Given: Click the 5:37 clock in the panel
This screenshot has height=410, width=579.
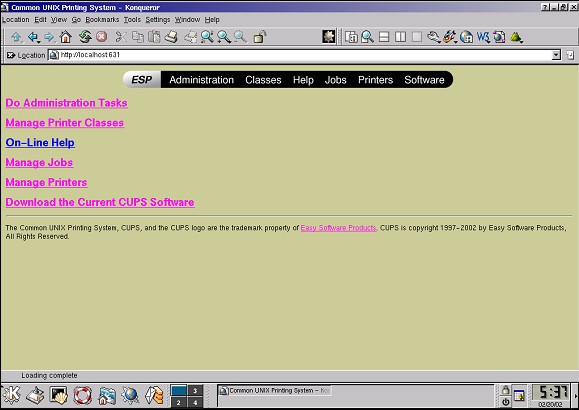Looking at the screenshot, I should pos(552,392).
